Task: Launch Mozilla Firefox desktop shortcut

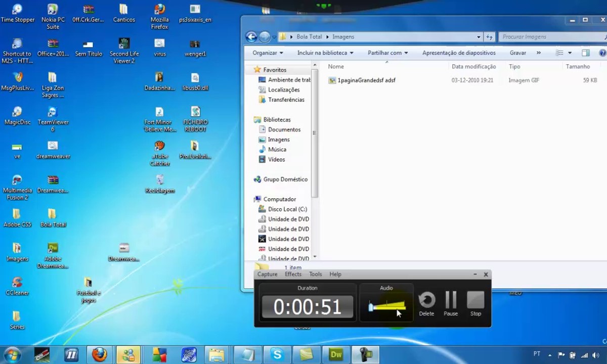Action: tap(159, 16)
